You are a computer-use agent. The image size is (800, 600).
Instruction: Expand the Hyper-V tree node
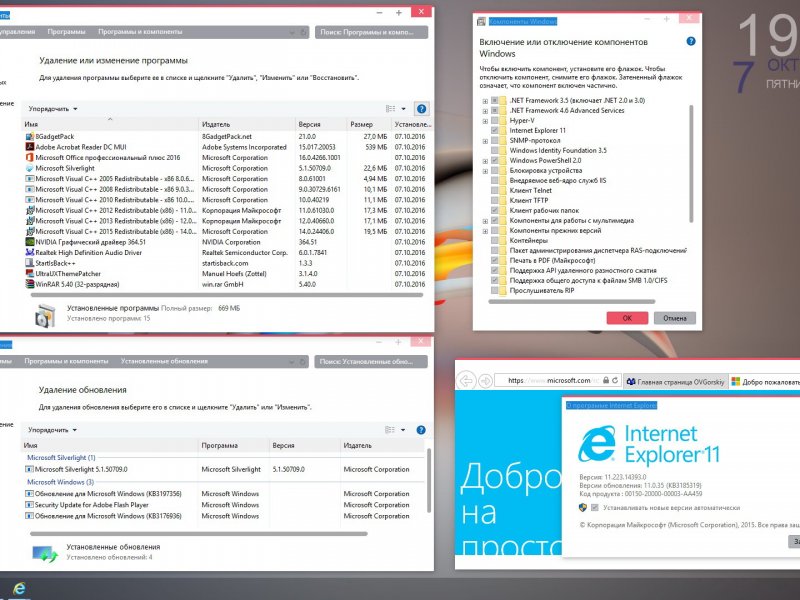(x=485, y=121)
